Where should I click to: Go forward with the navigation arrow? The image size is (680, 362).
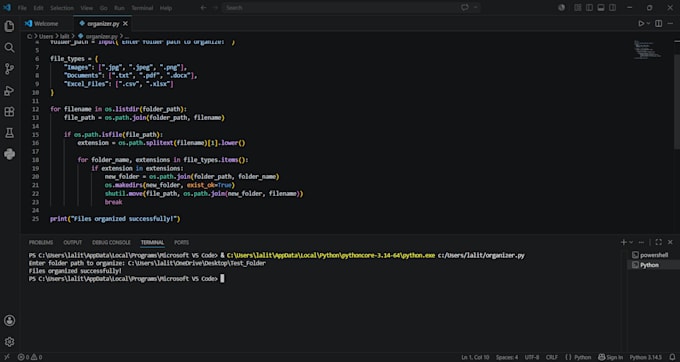point(215,8)
